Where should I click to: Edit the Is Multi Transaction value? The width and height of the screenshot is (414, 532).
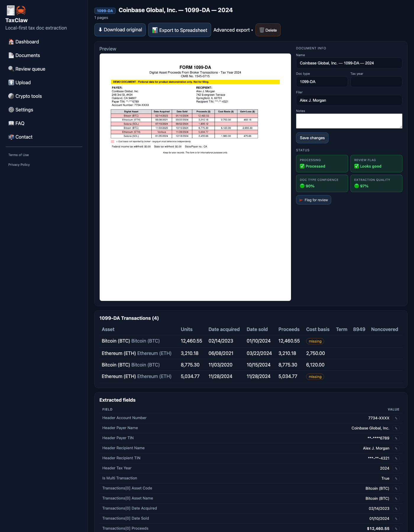(396, 478)
